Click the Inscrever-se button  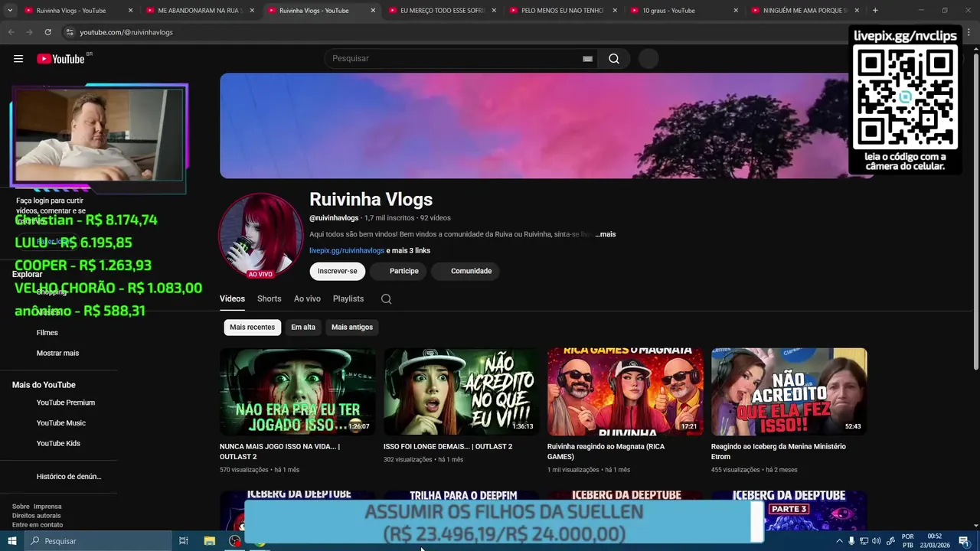coord(338,271)
